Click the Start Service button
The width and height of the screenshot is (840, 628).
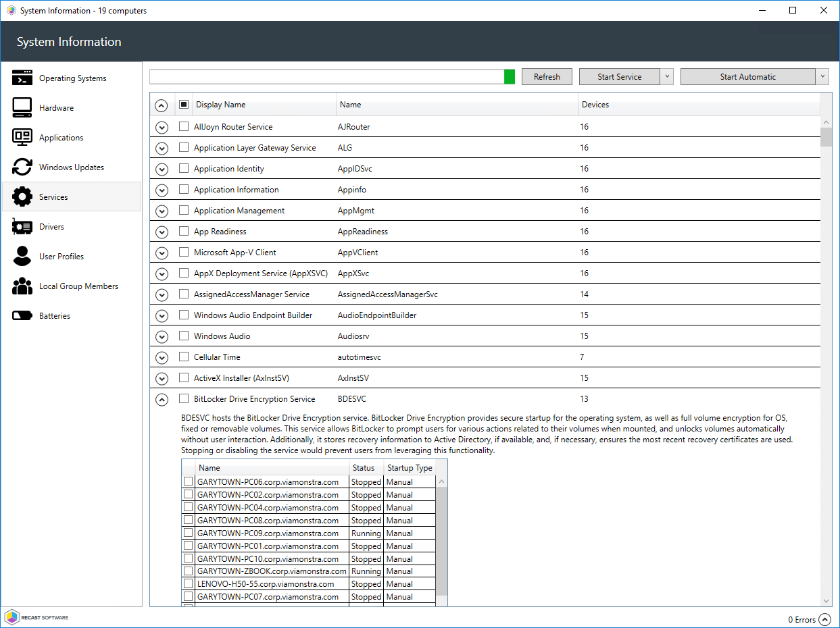pyautogui.click(x=620, y=77)
